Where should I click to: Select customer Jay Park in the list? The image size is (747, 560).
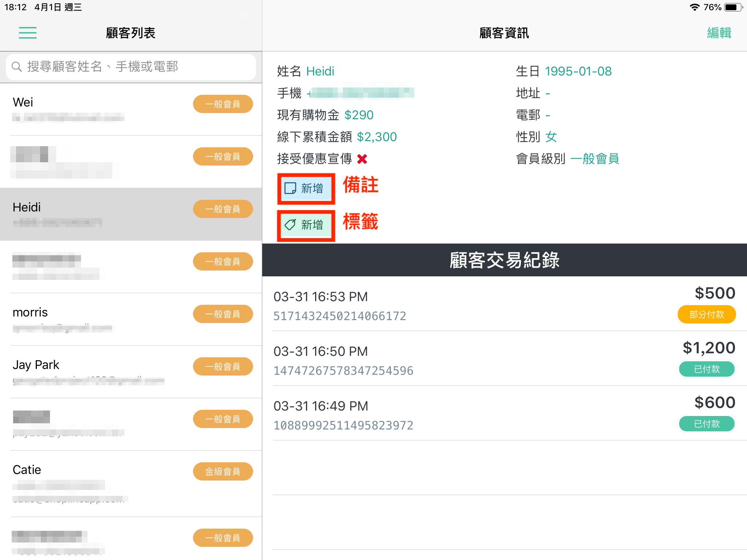tap(131, 372)
